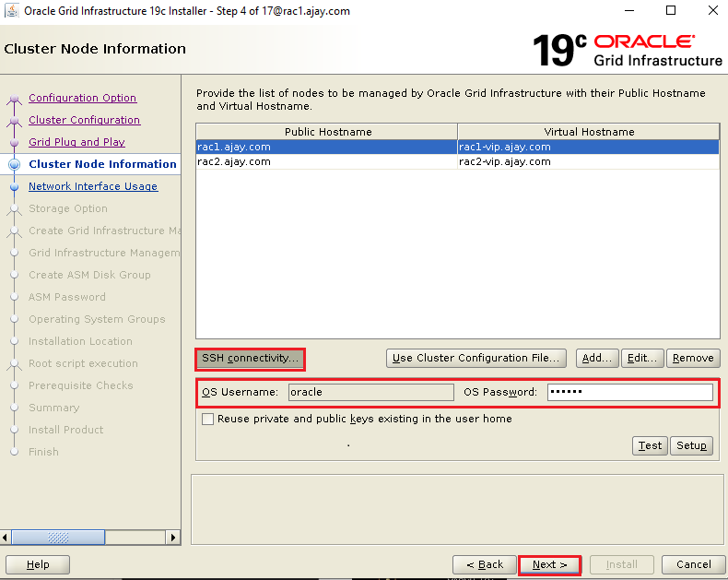Click the Network Interface Usage step bullet icon
The image size is (728, 580).
point(15,186)
